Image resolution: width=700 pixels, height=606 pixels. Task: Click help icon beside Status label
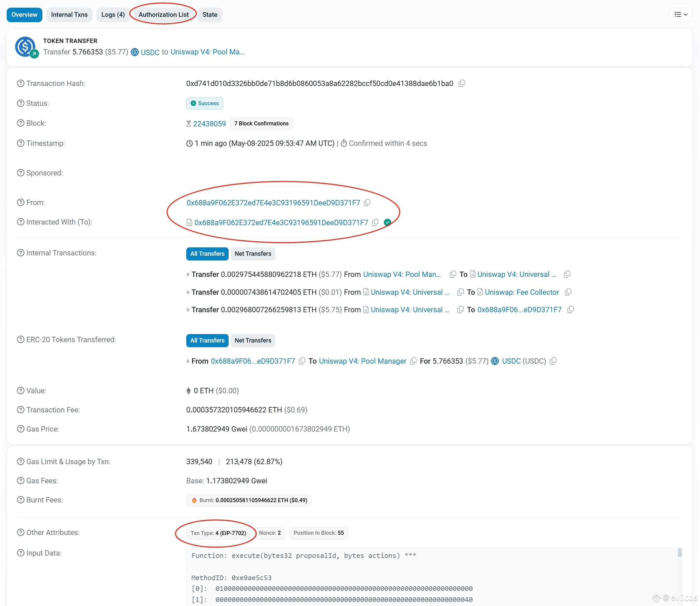21,103
